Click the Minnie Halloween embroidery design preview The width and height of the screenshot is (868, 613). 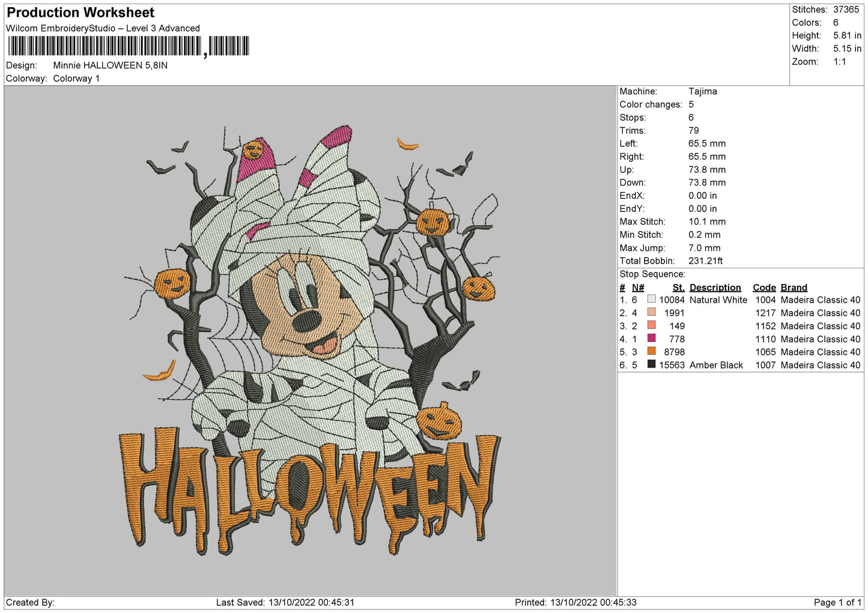click(x=310, y=340)
